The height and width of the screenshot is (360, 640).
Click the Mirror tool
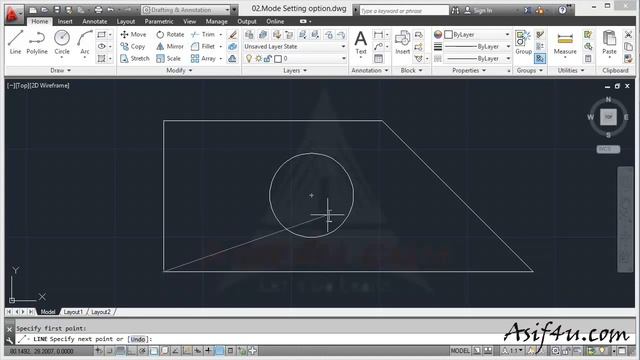click(170, 47)
